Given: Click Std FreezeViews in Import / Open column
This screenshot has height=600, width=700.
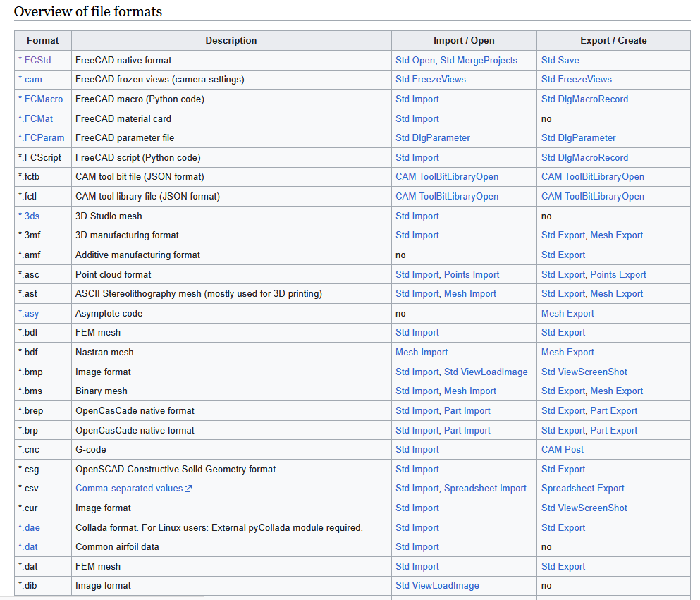Looking at the screenshot, I should (431, 80).
